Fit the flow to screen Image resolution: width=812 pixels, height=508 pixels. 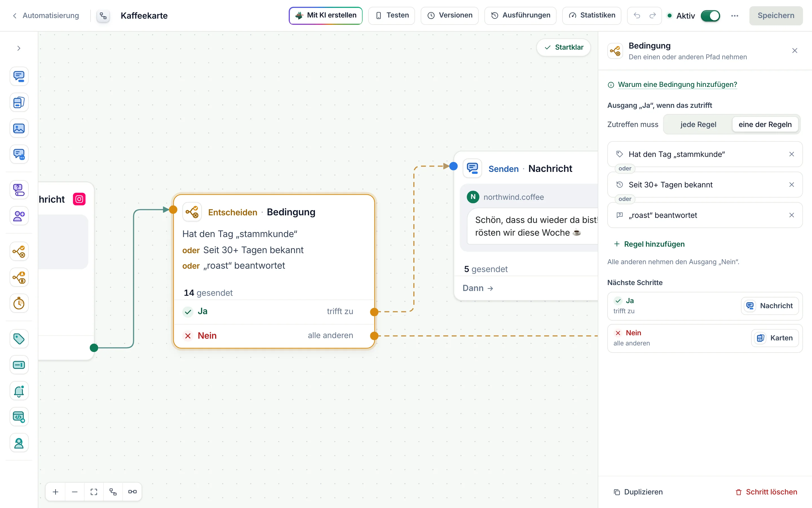(x=94, y=492)
